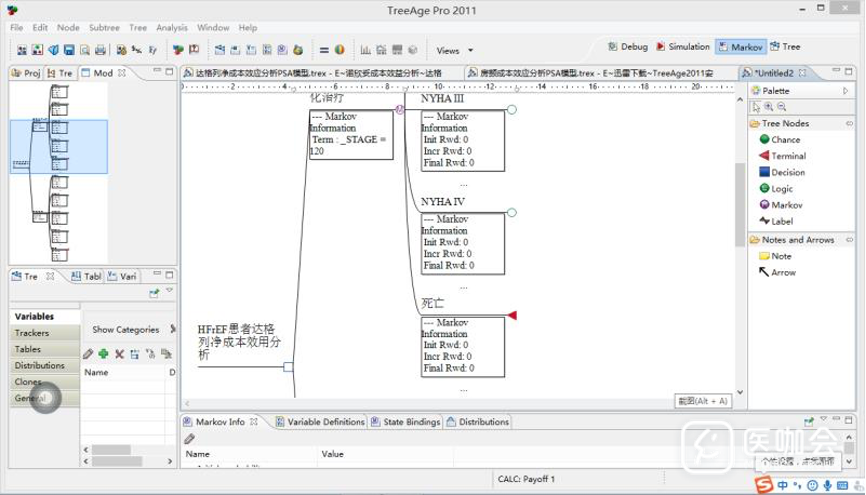The width and height of the screenshot is (866, 495).
Task: Select the Markov node in palette
Action: [785, 205]
